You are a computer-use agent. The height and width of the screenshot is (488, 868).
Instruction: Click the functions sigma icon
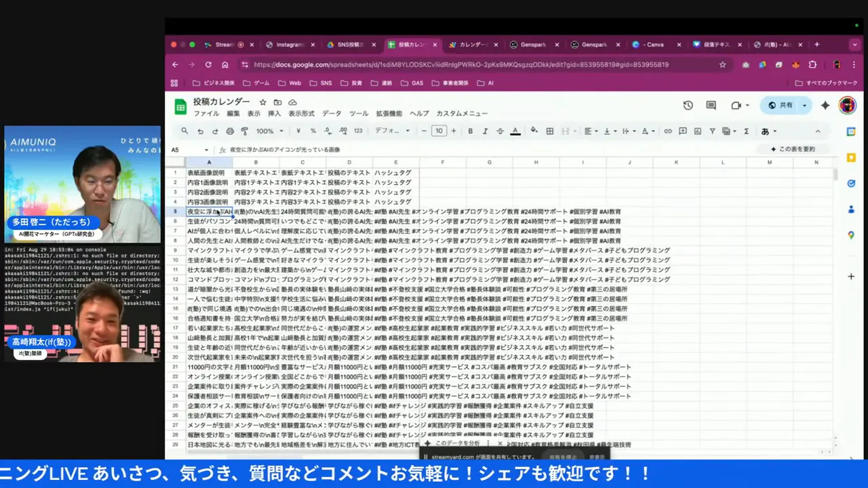point(747,131)
